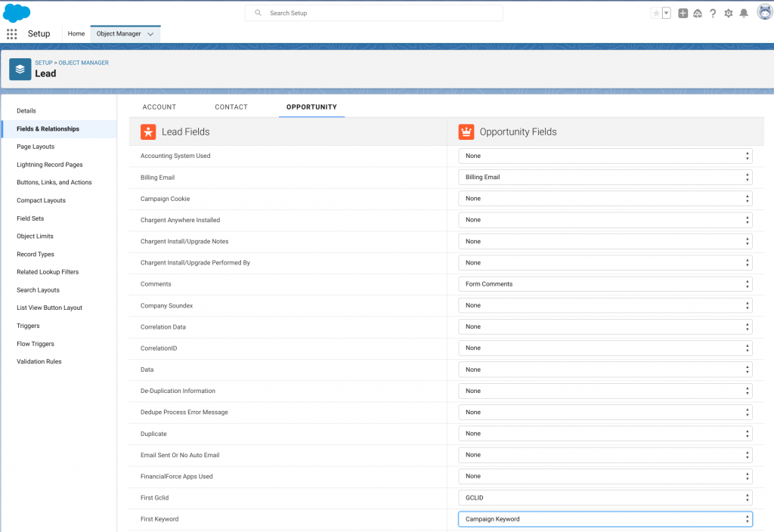Expand the Object Manager tab chevron
This screenshot has height=532, width=774.
coord(151,34)
